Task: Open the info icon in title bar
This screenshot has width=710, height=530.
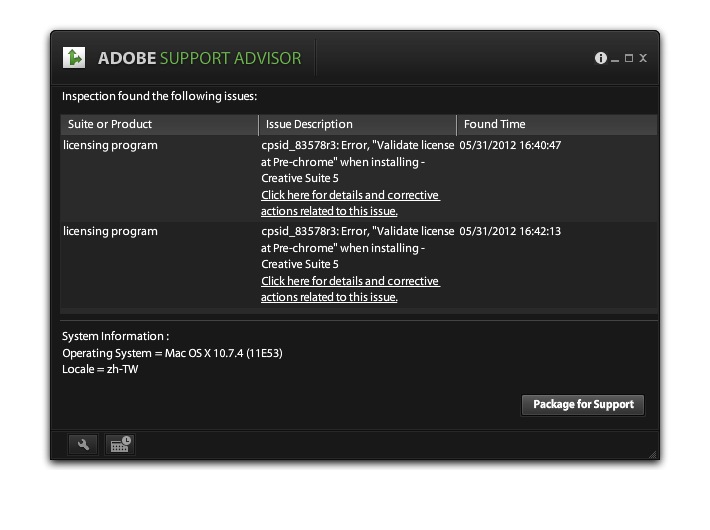Action: 600,58
